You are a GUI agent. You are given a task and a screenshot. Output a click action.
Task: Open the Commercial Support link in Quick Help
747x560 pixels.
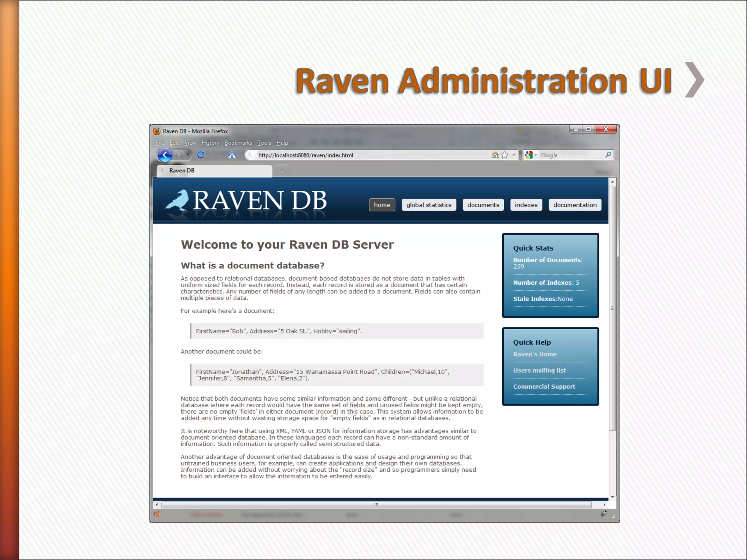(x=544, y=386)
